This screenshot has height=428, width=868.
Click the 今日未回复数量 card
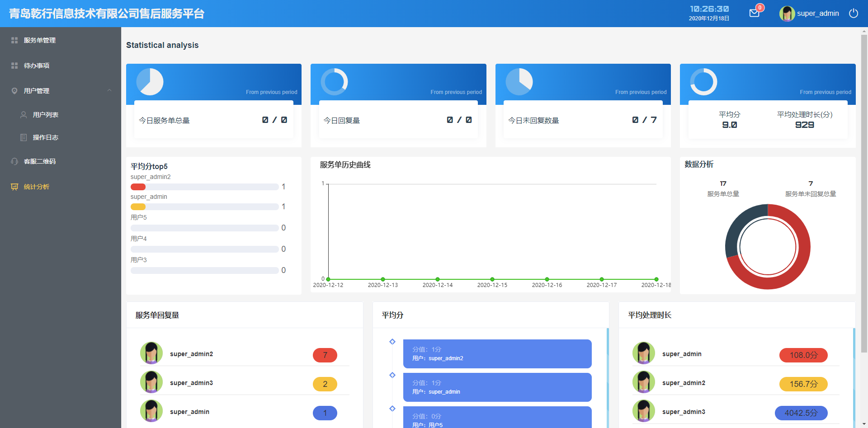coord(583,120)
